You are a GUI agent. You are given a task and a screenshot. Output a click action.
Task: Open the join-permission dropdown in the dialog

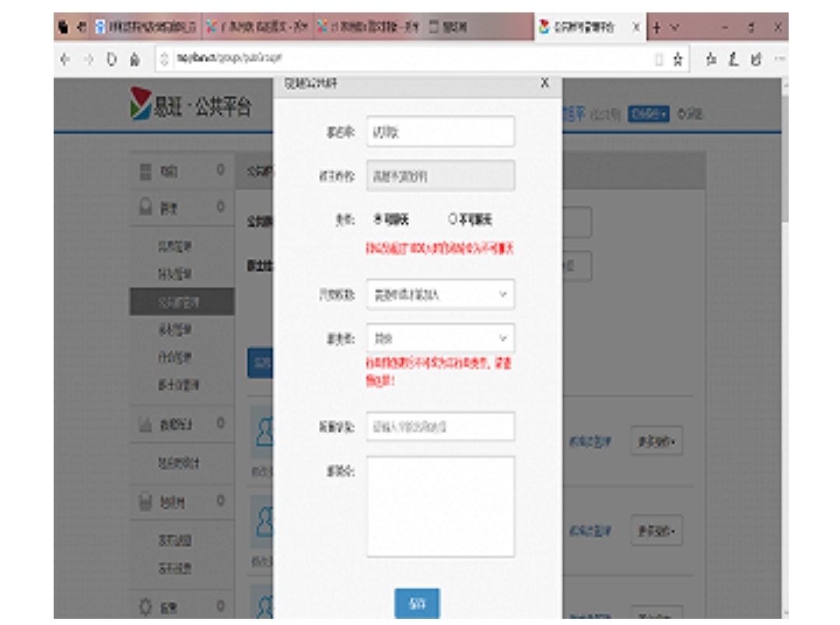coord(440,295)
